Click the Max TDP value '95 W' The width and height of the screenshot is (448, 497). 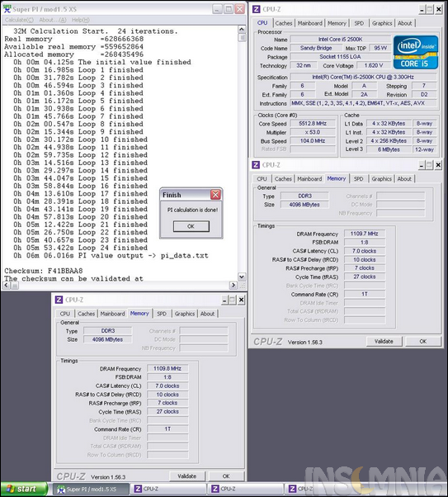click(380, 48)
